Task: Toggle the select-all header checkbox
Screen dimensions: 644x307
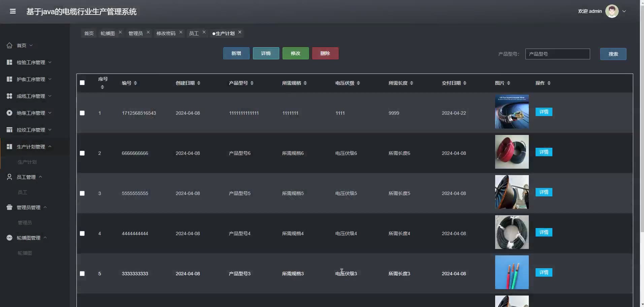Action: point(82,83)
